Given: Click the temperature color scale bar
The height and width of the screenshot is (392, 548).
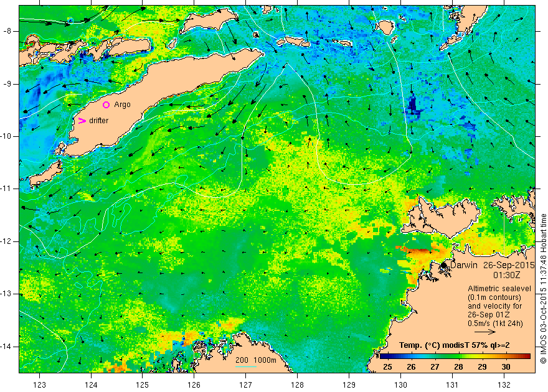Looking at the screenshot, I should click(455, 357).
